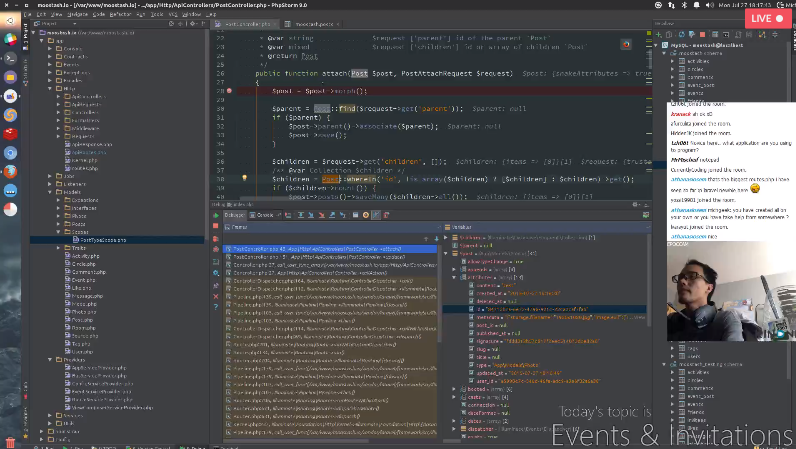The height and width of the screenshot is (449, 796).
Task: Open Slack from the dock
Action: pyautogui.click(x=10, y=39)
